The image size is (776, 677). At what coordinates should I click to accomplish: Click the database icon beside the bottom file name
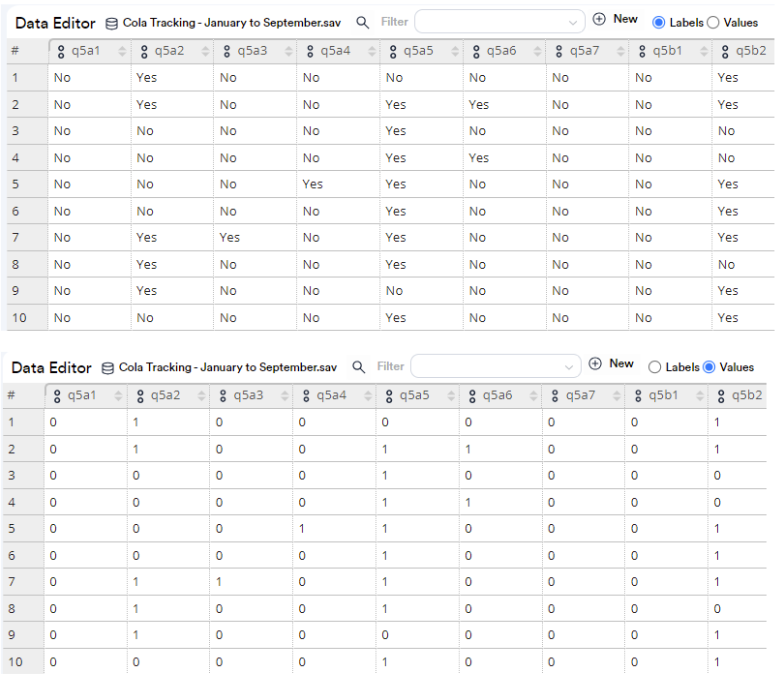coord(107,368)
